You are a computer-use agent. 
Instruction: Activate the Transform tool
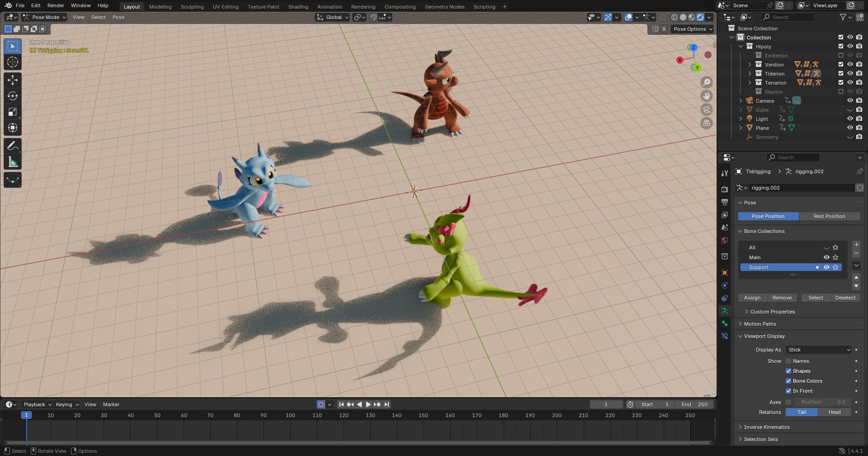13,128
